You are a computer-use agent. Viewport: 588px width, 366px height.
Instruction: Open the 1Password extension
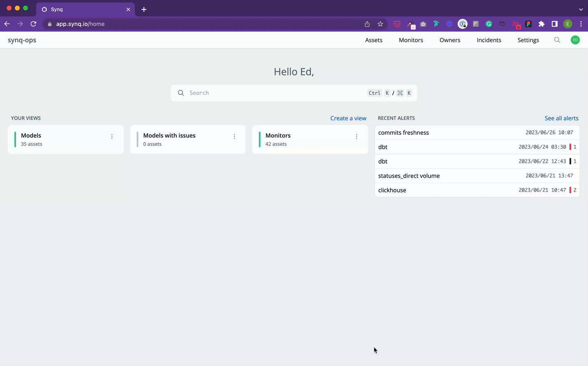(463, 24)
